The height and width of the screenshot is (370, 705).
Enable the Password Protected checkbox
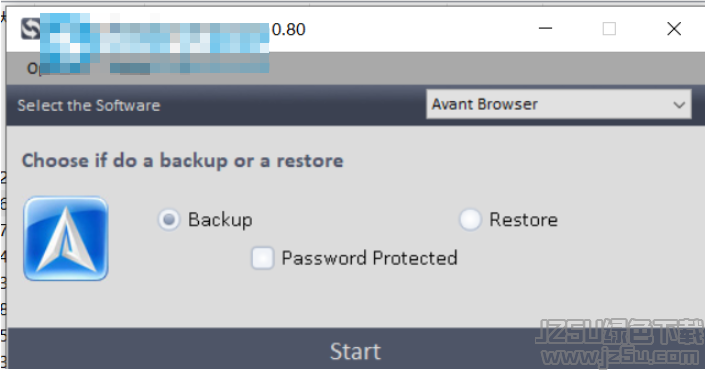click(x=263, y=258)
